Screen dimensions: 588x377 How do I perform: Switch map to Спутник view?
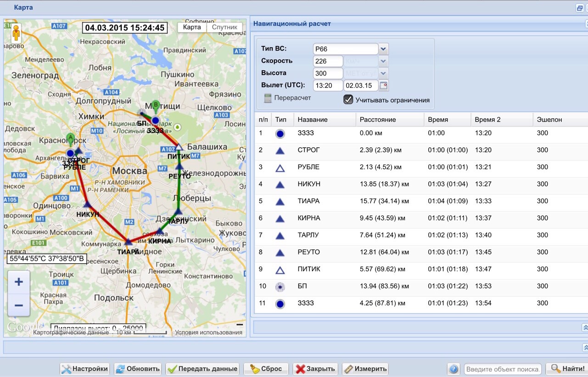[224, 27]
